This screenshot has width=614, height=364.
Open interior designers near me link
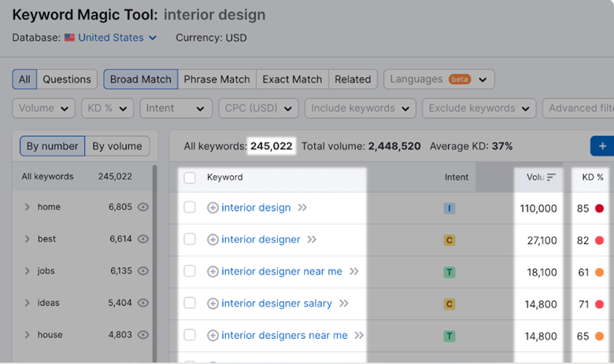[285, 336]
